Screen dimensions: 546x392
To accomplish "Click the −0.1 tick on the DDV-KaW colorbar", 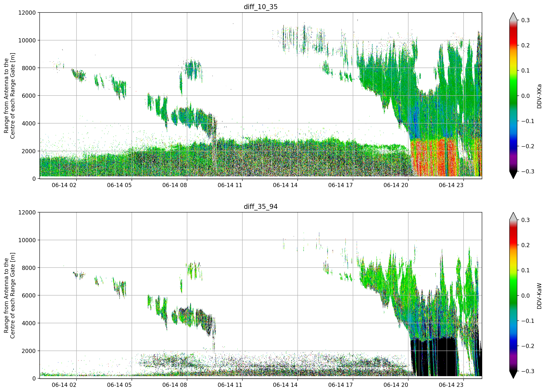I will [x=528, y=321].
